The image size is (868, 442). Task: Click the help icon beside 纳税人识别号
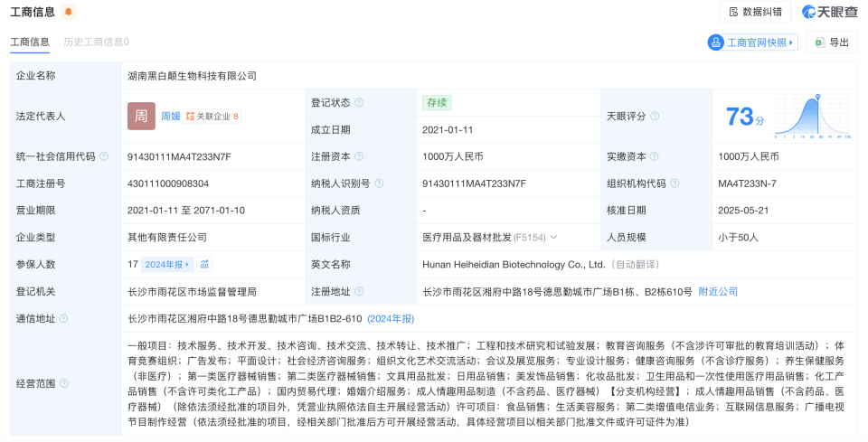click(x=379, y=183)
